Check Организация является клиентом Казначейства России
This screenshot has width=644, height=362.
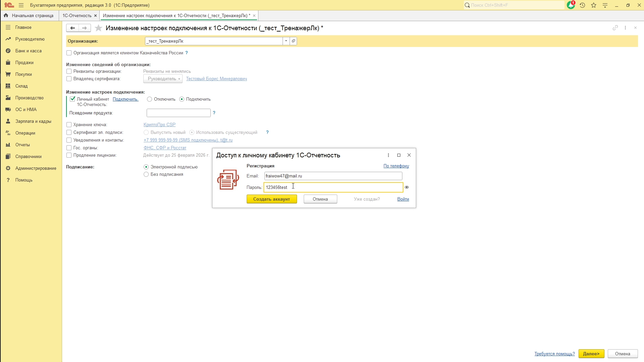(69, 53)
